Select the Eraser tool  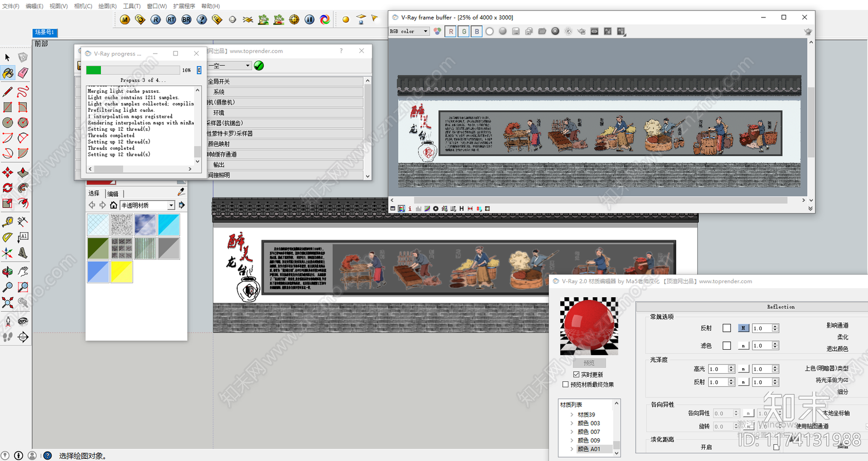click(x=23, y=73)
